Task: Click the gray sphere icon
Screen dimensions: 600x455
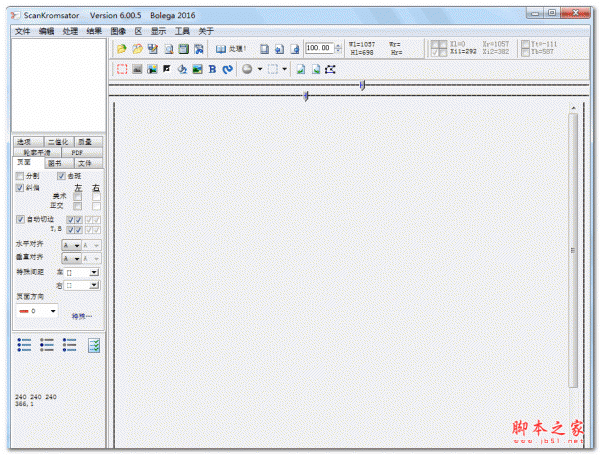Action: [247, 69]
